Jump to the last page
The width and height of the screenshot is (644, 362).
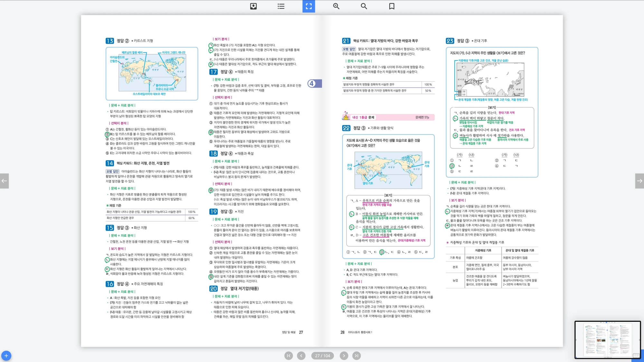click(x=356, y=356)
